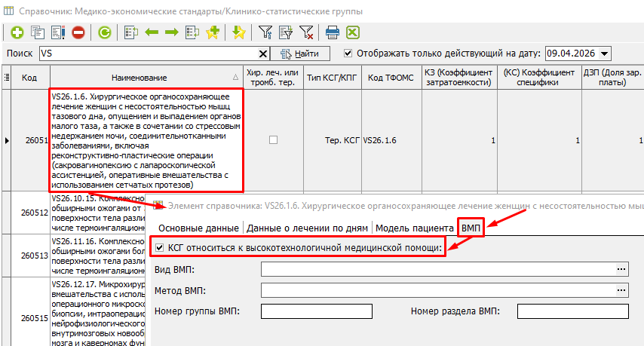Clear the search field with the X button

click(263, 54)
